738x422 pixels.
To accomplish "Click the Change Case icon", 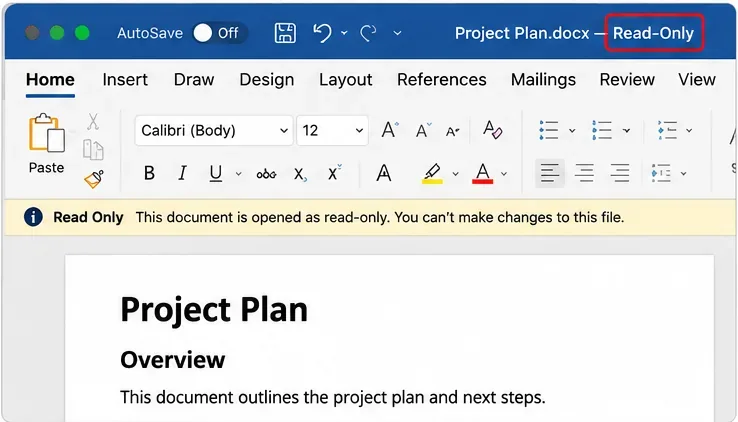I will (453, 131).
